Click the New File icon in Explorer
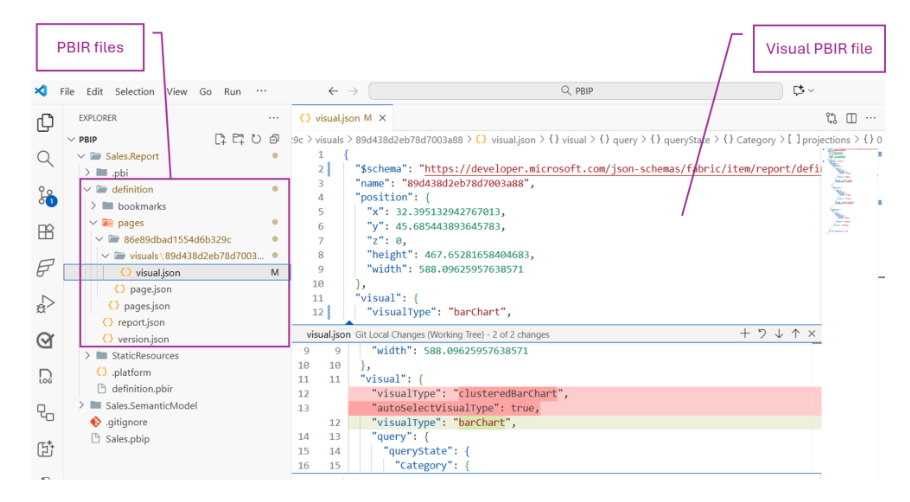 pos(220,139)
